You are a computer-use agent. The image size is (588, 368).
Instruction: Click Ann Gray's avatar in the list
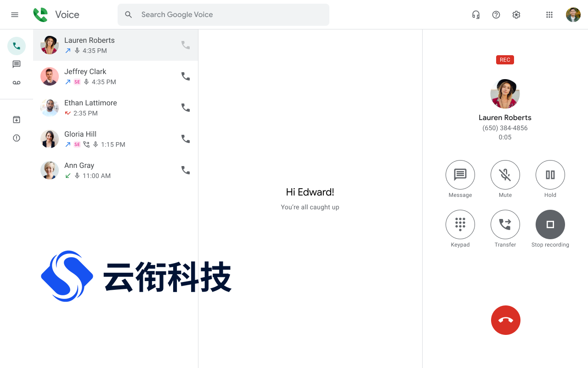[50, 170]
